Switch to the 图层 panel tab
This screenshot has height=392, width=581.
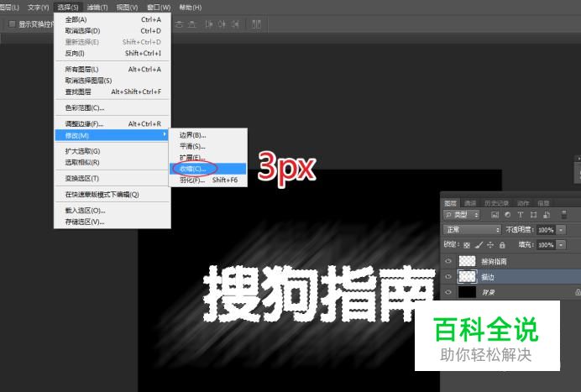click(x=451, y=203)
